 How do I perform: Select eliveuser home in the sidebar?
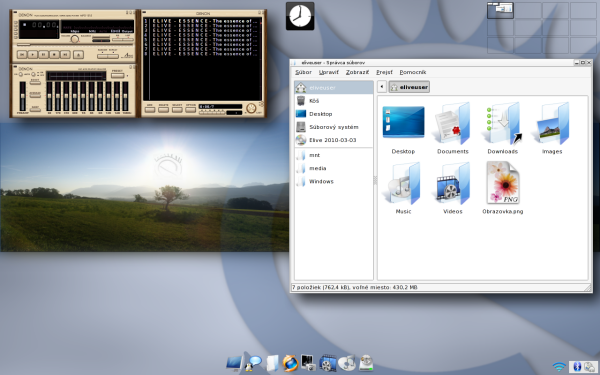coord(334,88)
